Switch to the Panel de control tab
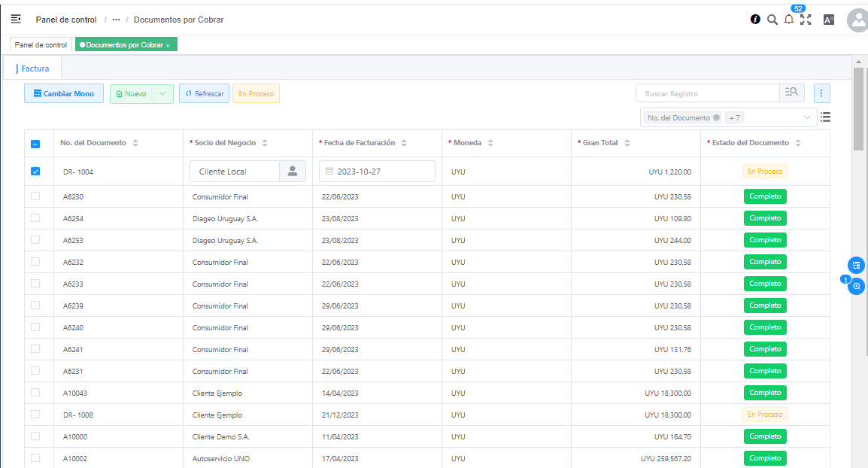The image size is (868, 468). pyautogui.click(x=41, y=45)
